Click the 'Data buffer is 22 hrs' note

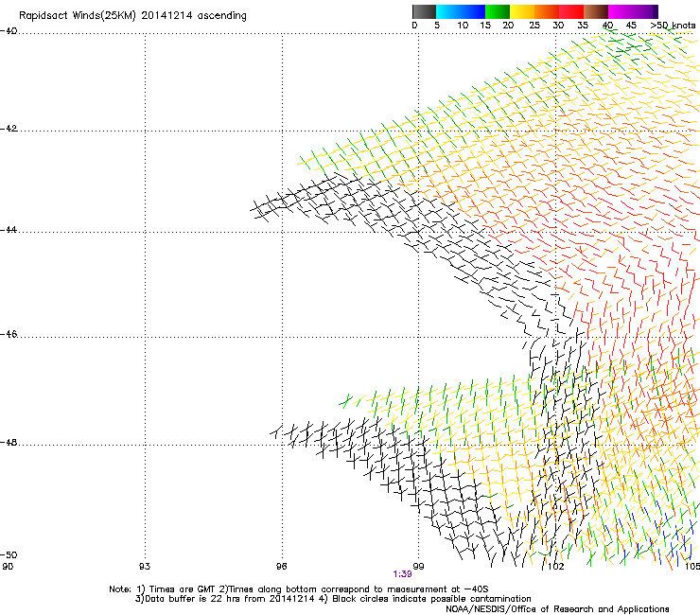click(x=192, y=599)
